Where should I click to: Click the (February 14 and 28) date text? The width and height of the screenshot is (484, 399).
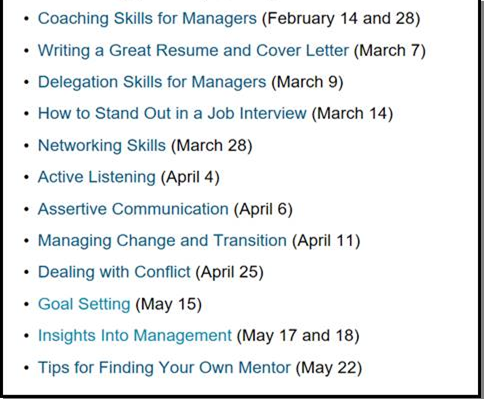(x=341, y=19)
